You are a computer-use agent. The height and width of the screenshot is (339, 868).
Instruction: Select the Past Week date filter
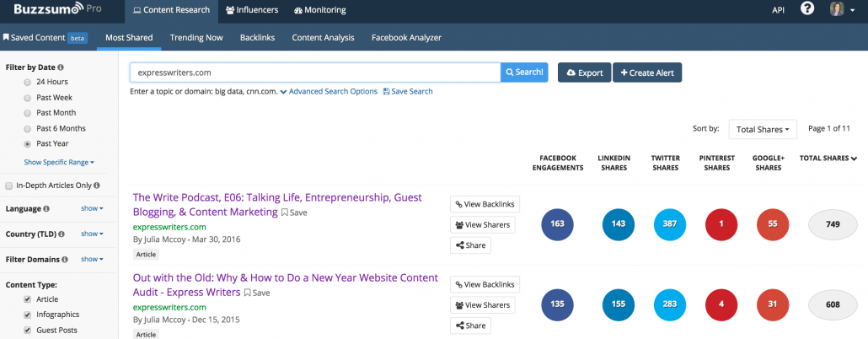point(28,98)
